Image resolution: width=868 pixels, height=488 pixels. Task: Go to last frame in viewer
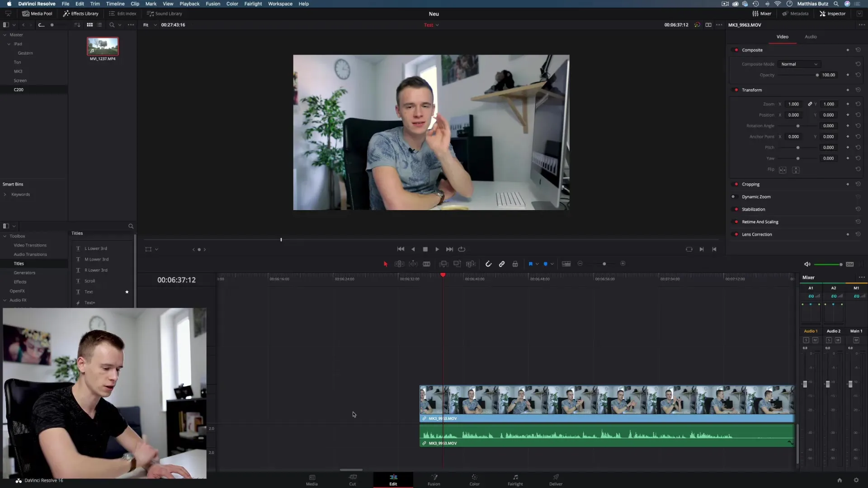449,249
